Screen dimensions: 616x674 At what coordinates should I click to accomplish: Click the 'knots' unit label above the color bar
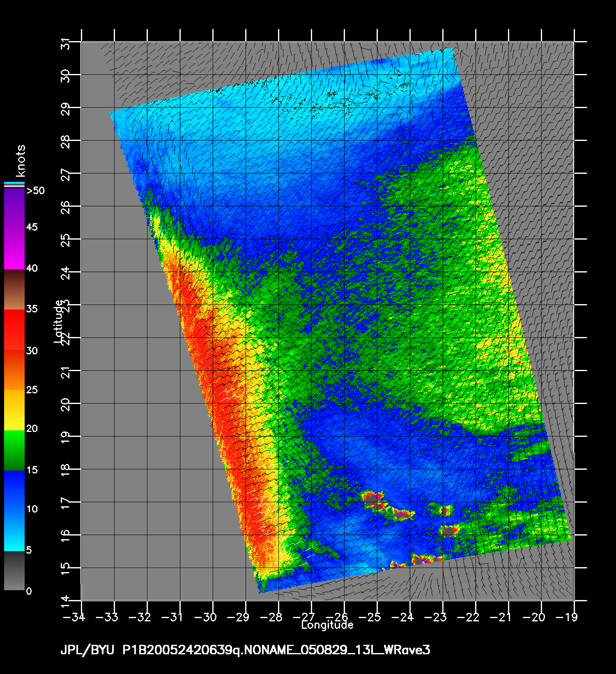point(21,161)
